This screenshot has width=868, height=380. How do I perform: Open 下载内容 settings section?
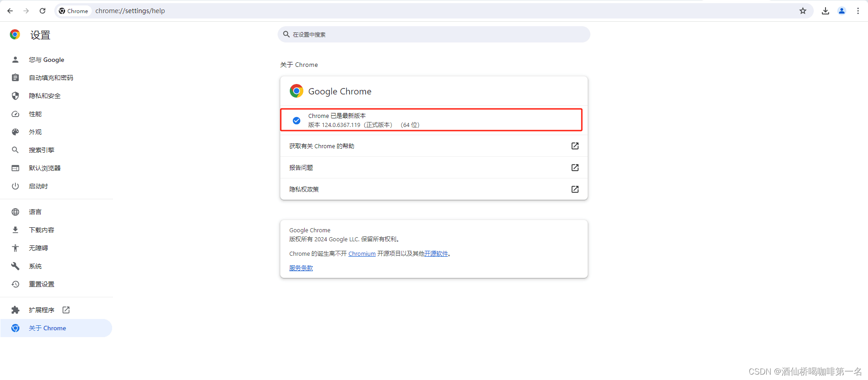(57, 230)
